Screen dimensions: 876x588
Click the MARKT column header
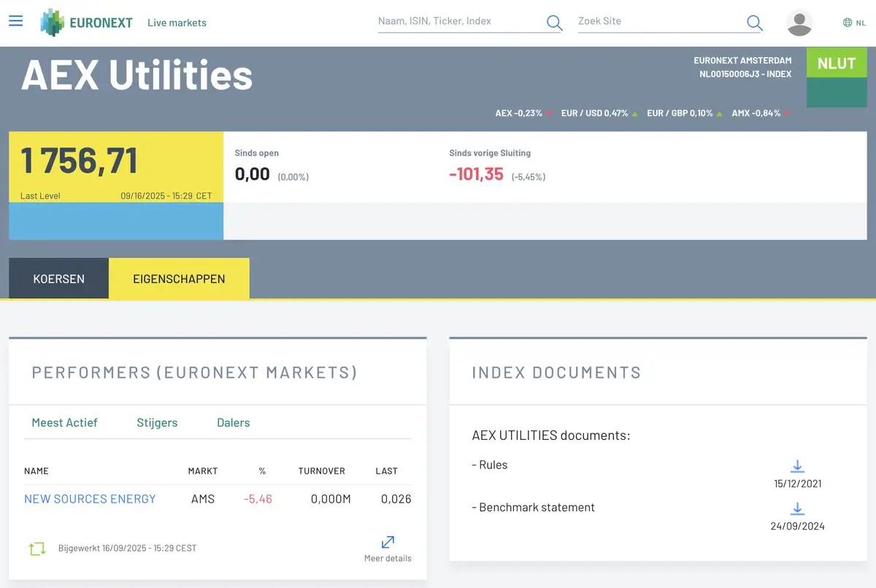click(x=203, y=471)
